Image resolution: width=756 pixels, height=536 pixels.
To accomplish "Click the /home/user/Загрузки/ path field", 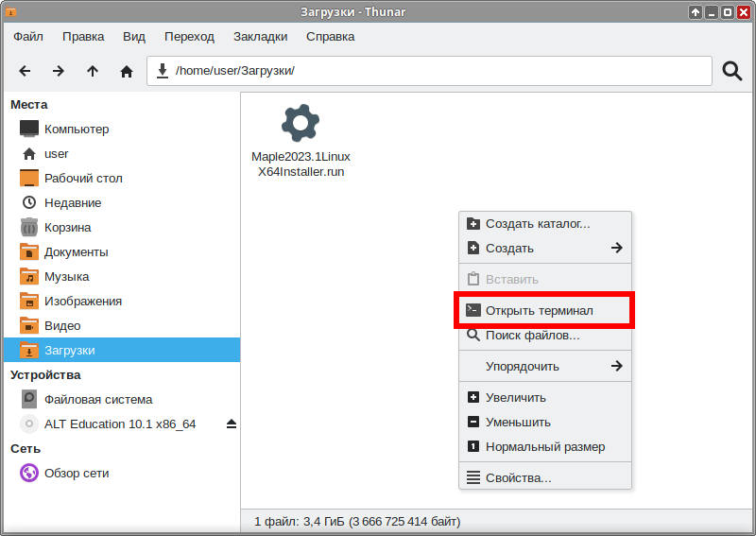I will (x=429, y=71).
